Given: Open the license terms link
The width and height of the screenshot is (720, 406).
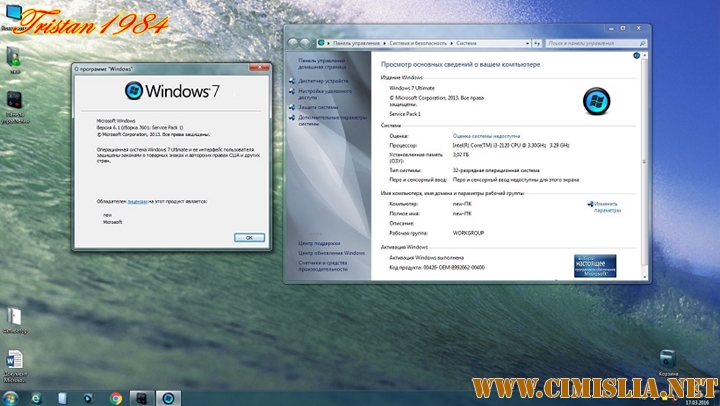Looking at the screenshot, I should (137, 201).
